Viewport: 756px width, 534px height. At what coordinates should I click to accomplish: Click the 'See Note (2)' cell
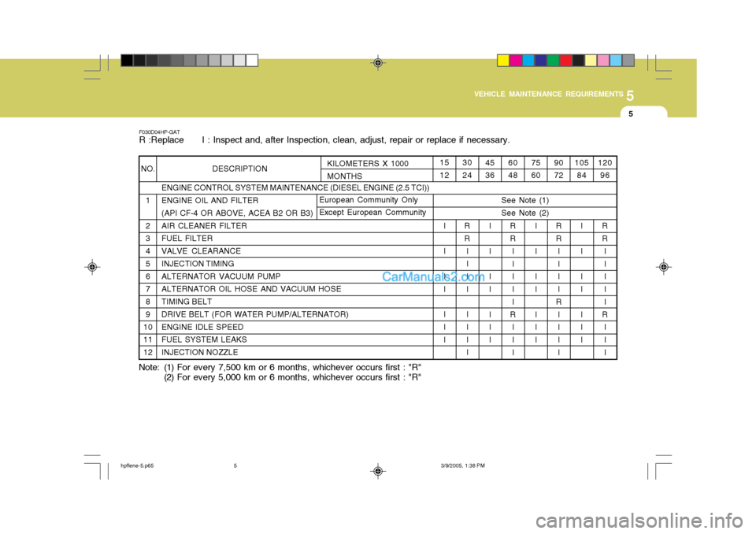(x=524, y=213)
